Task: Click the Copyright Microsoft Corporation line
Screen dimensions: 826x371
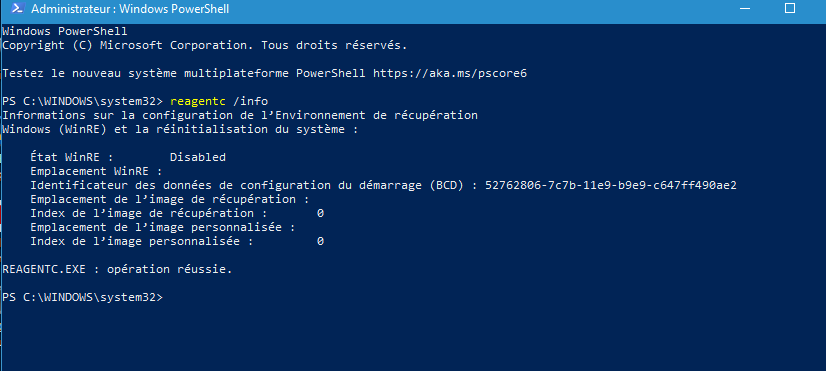Action: coord(205,45)
